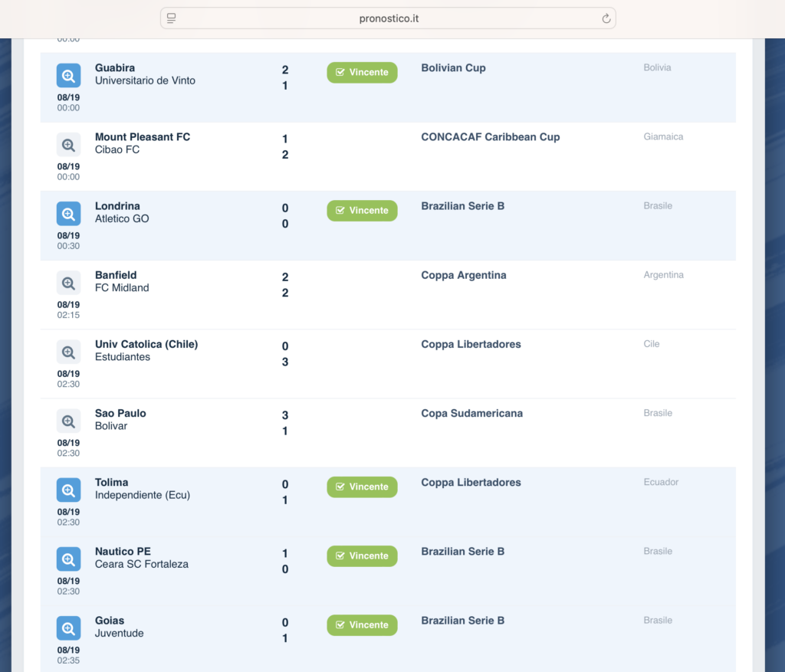Select CONCACAF Caribbean Cup competition
The width and height of the screenshot is (785, 672).
coord(490,137)
